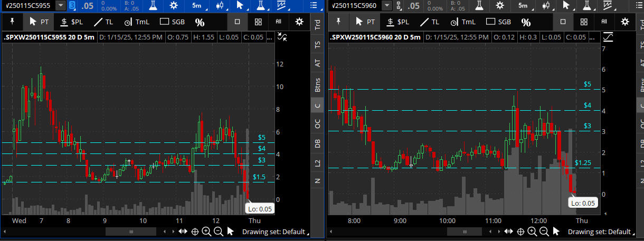Toggle the 'All' charts drawing mode on left
The height and width of the screenshot is (241, 644).
point(278,22)
